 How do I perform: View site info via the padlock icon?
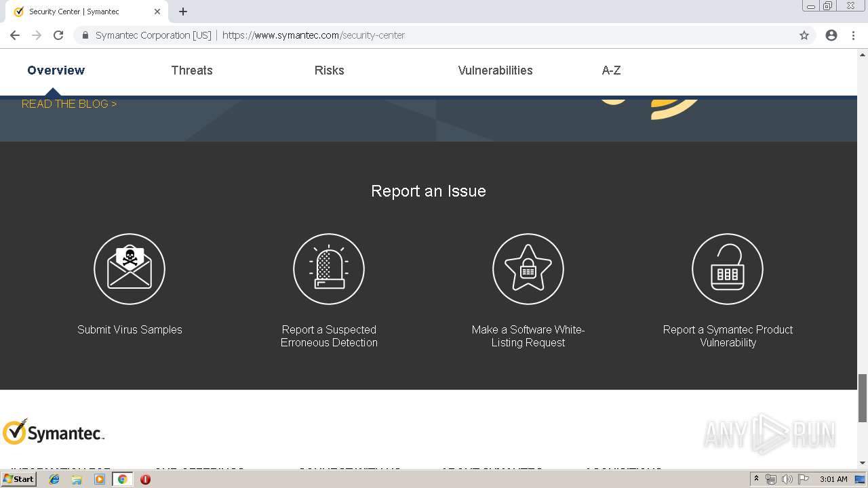pos(85,35)
